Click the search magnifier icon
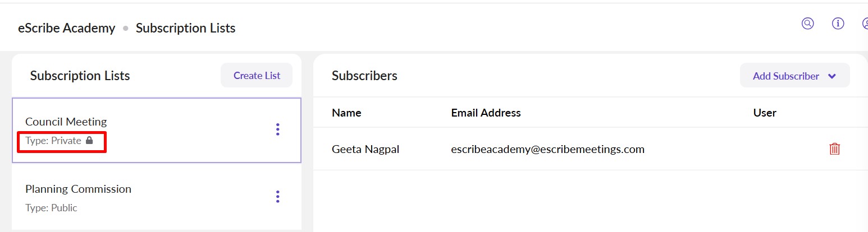Screen dimensions: 868x232 tap(807, 24)
